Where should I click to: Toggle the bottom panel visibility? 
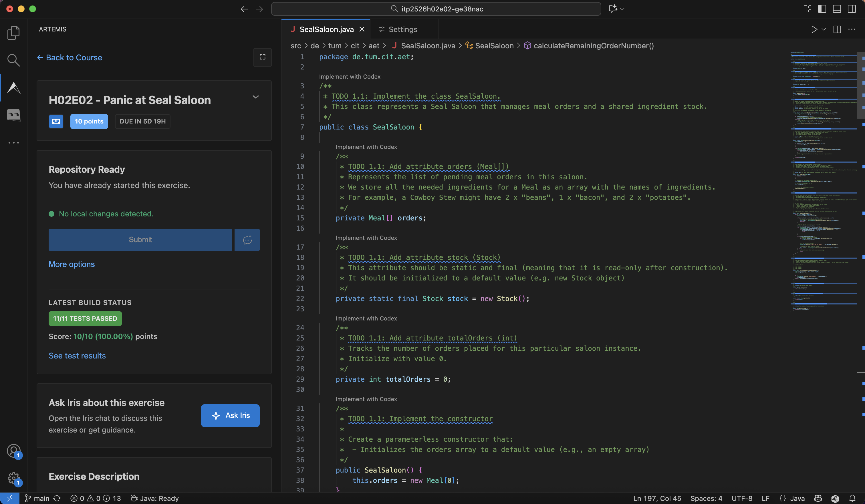(x=837, y=9)
